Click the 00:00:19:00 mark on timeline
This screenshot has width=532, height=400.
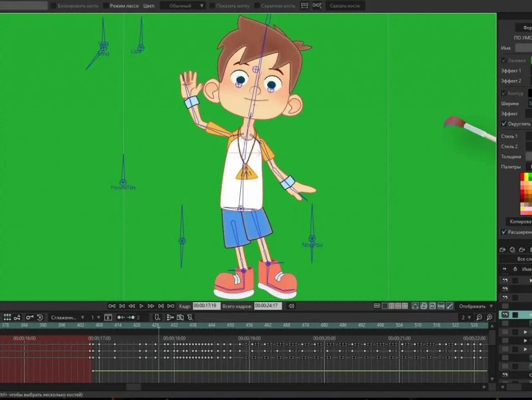(x=249, y=338)
